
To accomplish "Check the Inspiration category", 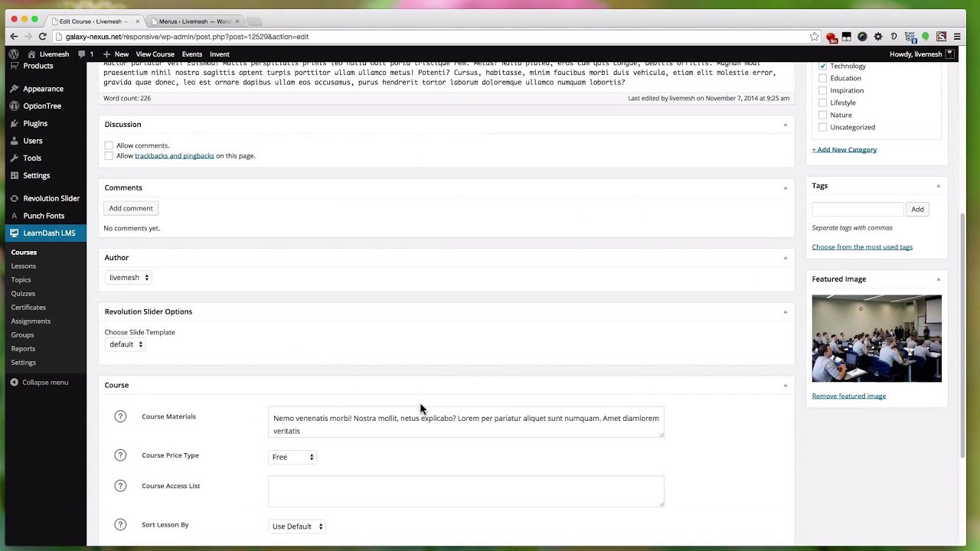I will click(x=823, y=90).
